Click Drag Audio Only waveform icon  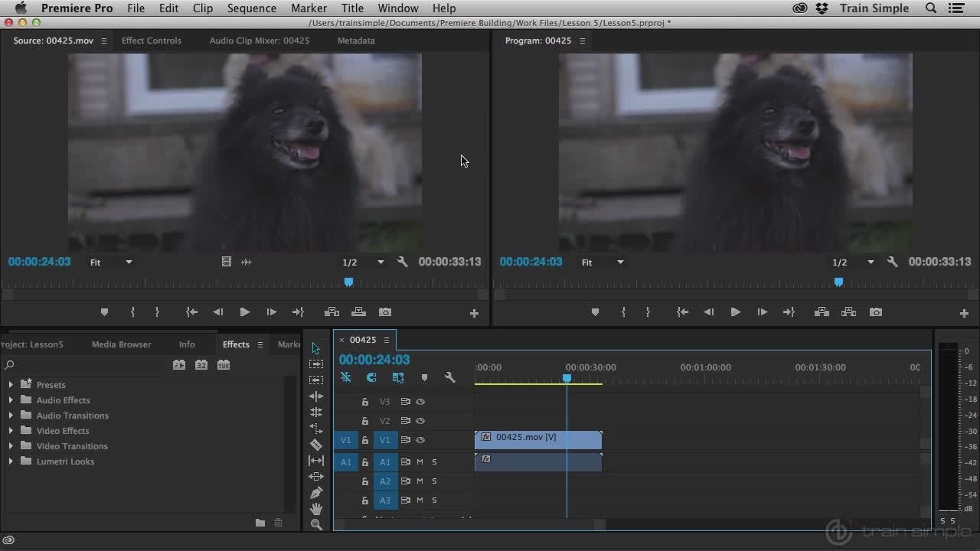pos(247,262)
